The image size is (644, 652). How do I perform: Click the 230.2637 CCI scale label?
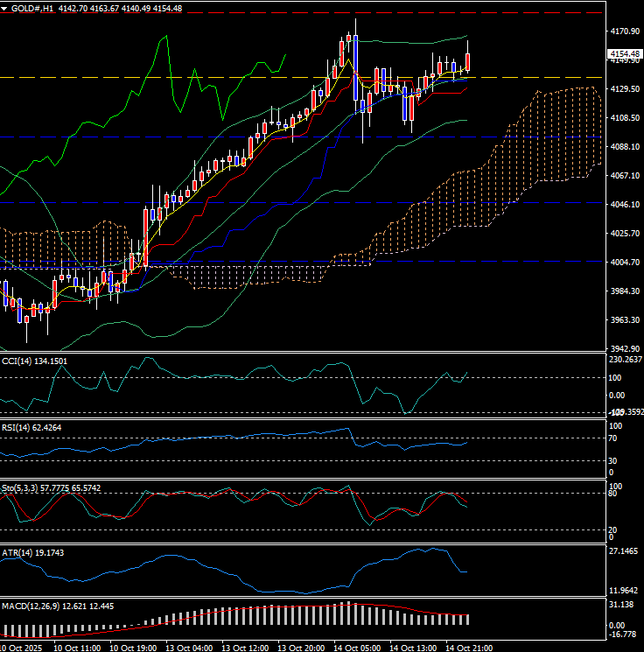point(625,360)
